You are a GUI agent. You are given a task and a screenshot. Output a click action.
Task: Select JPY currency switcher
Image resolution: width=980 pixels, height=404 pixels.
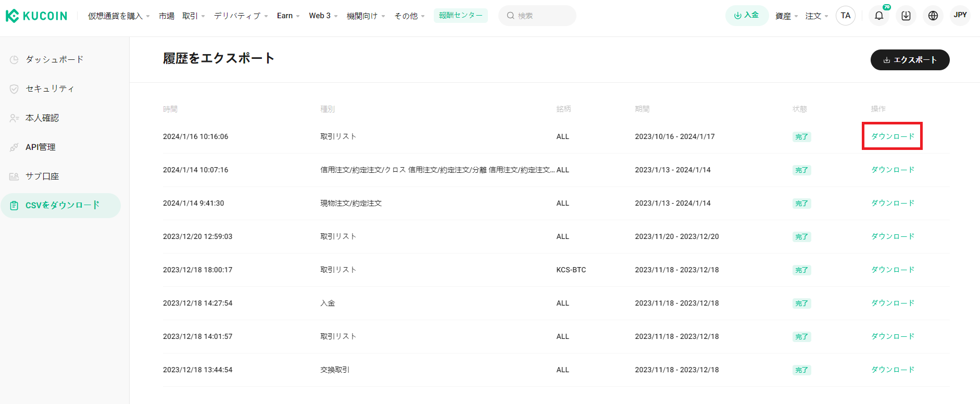[x=960, y=15]
